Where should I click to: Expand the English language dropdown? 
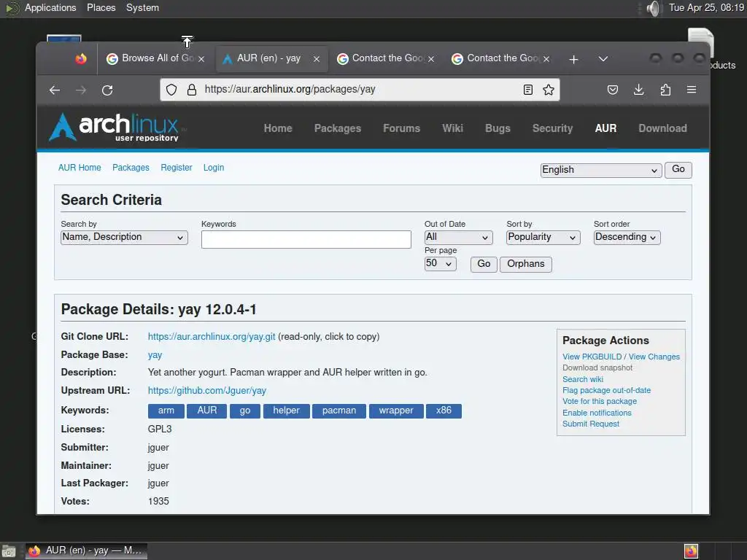pyautogui.click(x=601, y=170)
